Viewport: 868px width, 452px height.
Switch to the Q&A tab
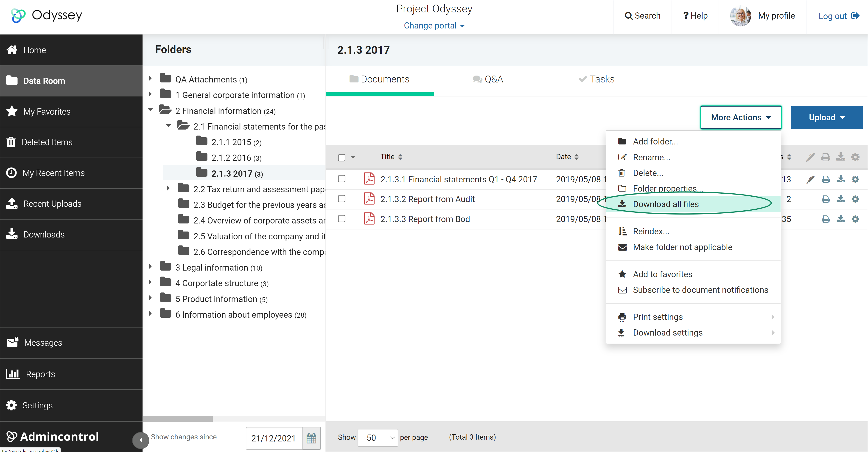coord(487,79)
